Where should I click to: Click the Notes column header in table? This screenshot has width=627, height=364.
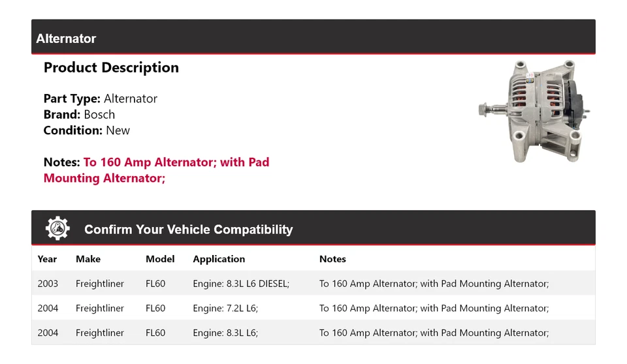coord(332,259)
